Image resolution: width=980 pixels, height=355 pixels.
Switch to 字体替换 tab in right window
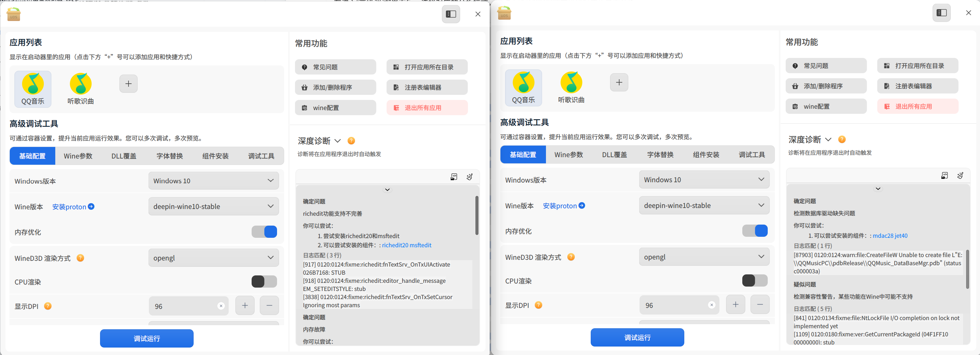click(661, 155)
